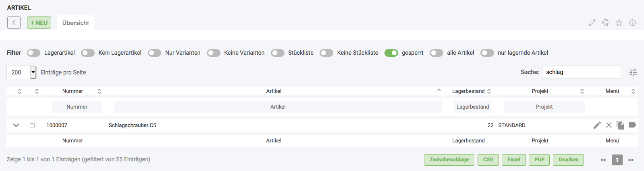This screenshot has width=644, height=171.
Task: Click the star favorite icon
Action: click(x=619, y=23)
